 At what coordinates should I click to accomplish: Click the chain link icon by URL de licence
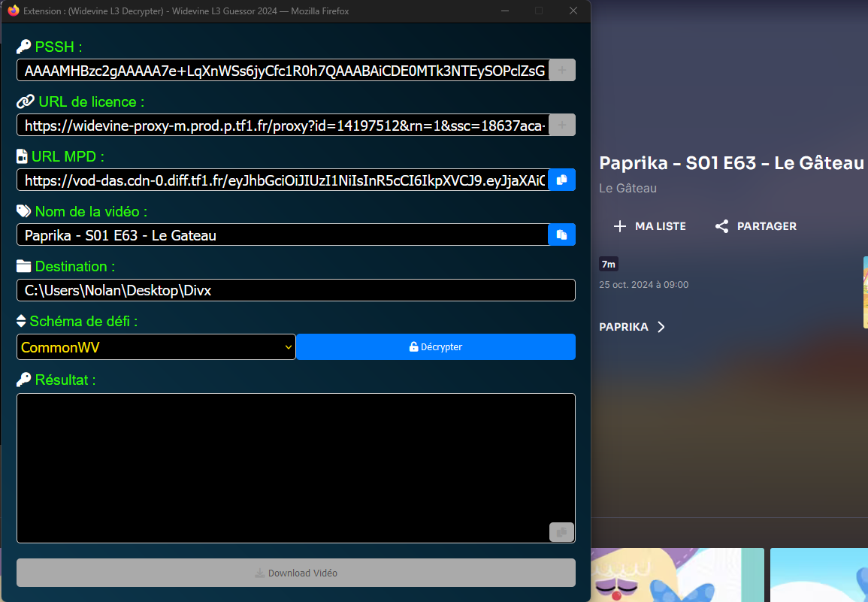tap(26, 102)
